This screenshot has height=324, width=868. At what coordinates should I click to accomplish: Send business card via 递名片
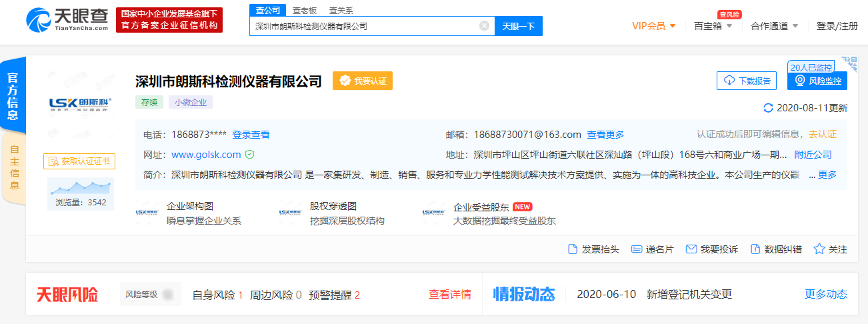pos(637,249)
